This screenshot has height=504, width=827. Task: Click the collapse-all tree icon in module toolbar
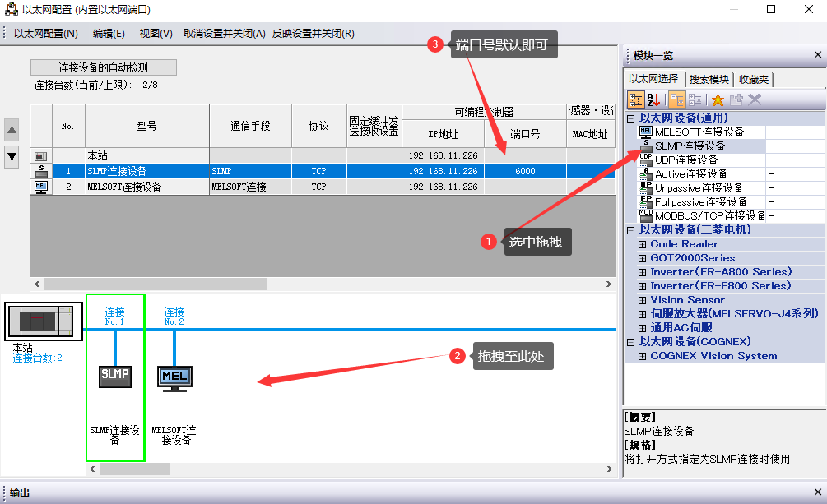[x=677, y=99]
